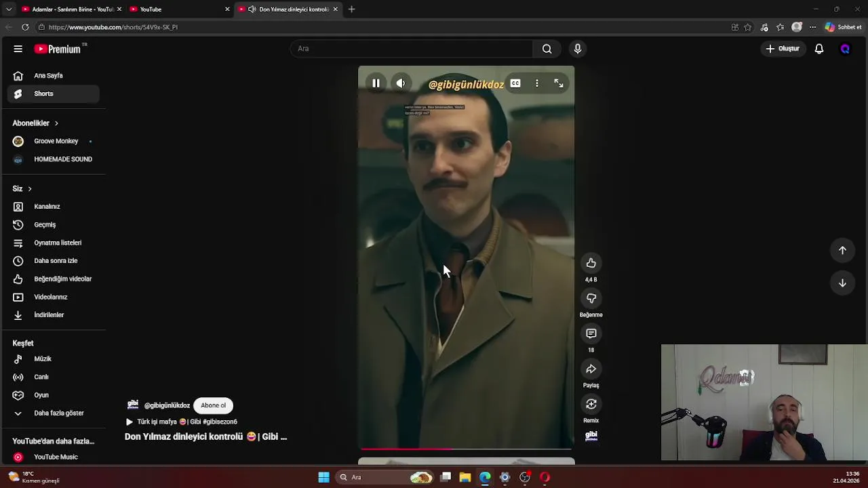Mute the Short's volume

pos(401,83)
